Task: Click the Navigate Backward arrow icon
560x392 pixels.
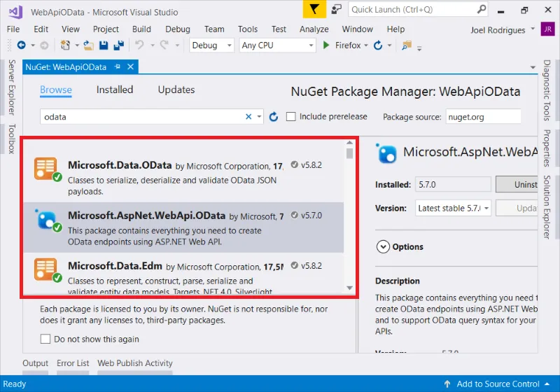Action: [x=21, y=45]
